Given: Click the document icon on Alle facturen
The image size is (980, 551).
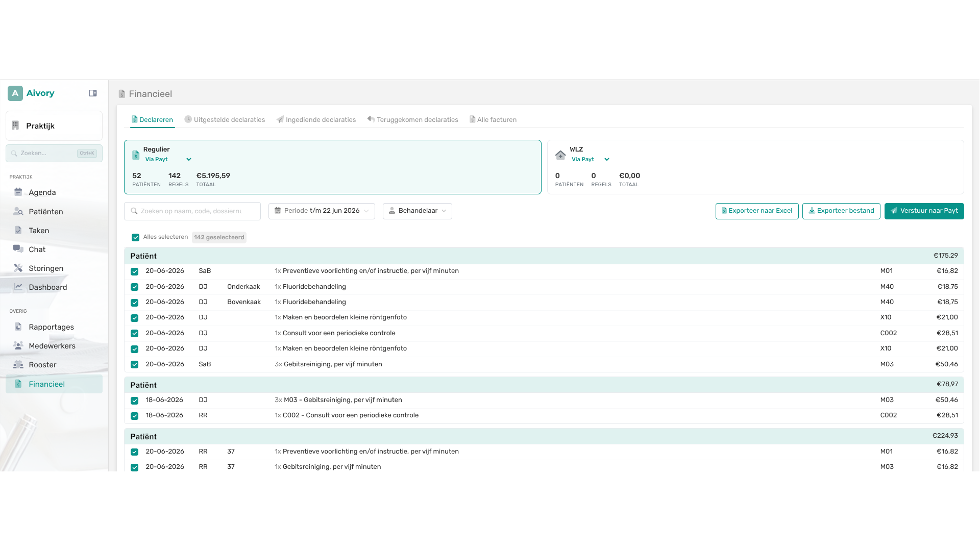Looking at the screenshot, I should (x=473, y=119).
